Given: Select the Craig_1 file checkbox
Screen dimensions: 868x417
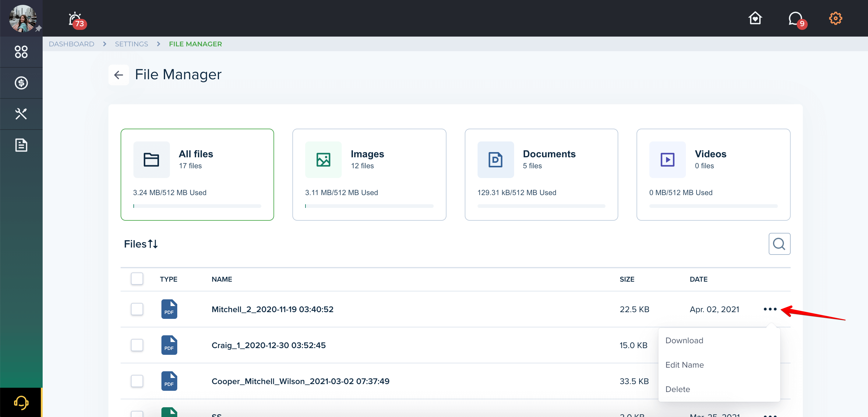Looking at the screenshot, I should click(137, 345).
